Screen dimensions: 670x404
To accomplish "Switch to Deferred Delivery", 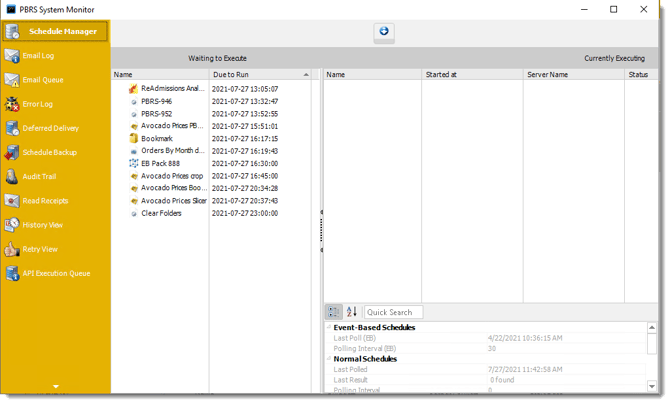I will (50, 128).
